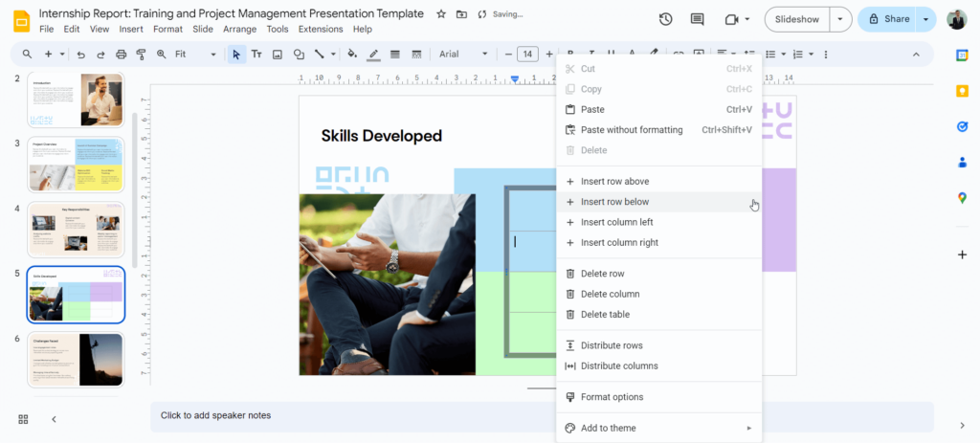Select the paint format roller tool
The width and height of the screenshot is (980, 443).
[x=142, y=55]
